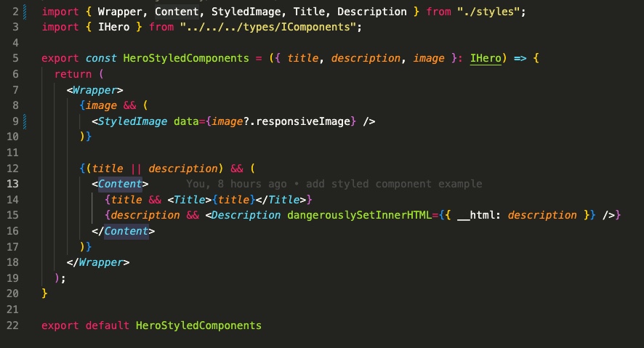Click HeroStyledComponents in the const declaration on line 5
Image resolution: width=644 pixels, height=348 pixels.
tap(186, 58)
